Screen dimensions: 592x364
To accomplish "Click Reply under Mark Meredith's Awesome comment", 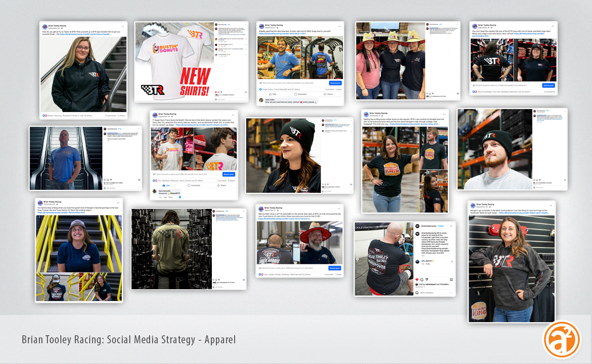I will (171, 197).
